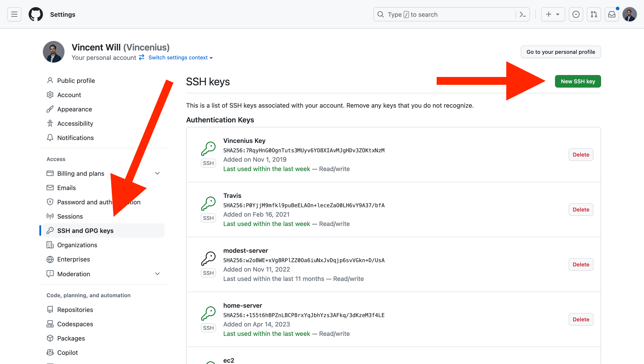The width and height of the screenshot is (644, 364).
Task: Click the Account settings icon
Action: [50, 94]
